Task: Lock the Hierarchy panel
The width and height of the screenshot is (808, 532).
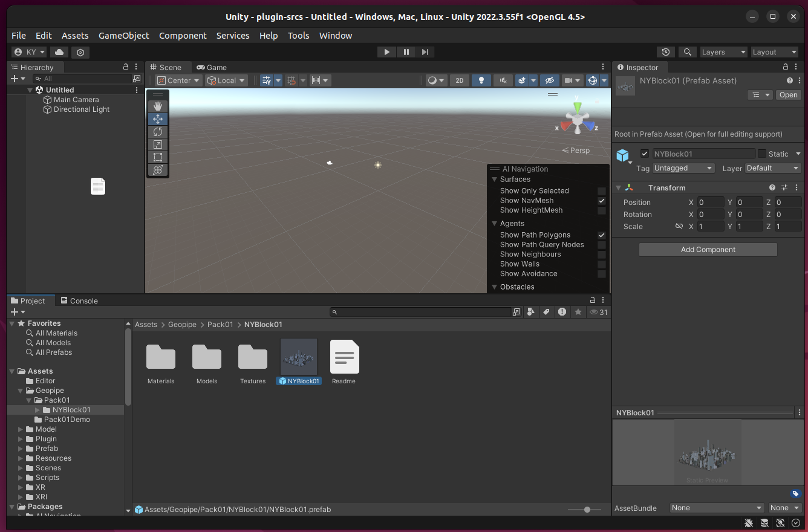Action: click(x=126, y=67)
